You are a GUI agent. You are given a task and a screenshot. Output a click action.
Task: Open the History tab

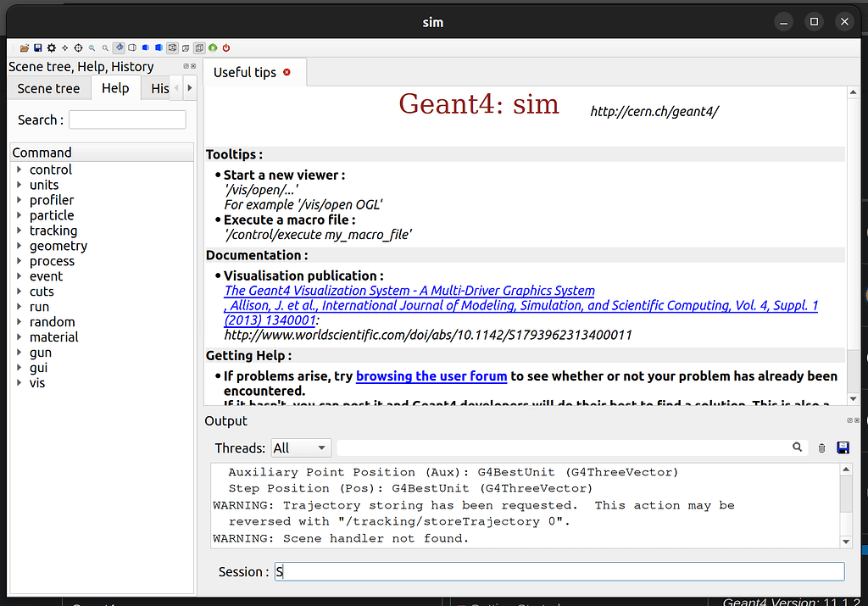tap(159, 87)
